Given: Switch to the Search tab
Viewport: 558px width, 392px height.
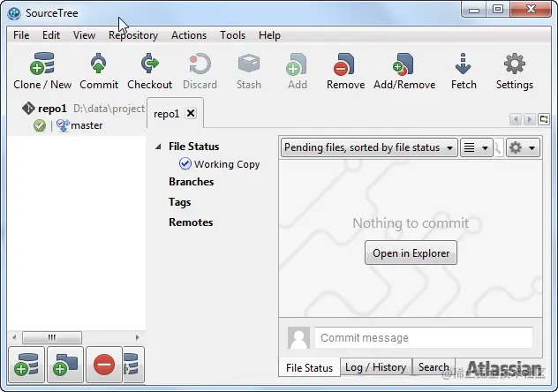Looking at the screenshot, I should click(x=434, y=366).
